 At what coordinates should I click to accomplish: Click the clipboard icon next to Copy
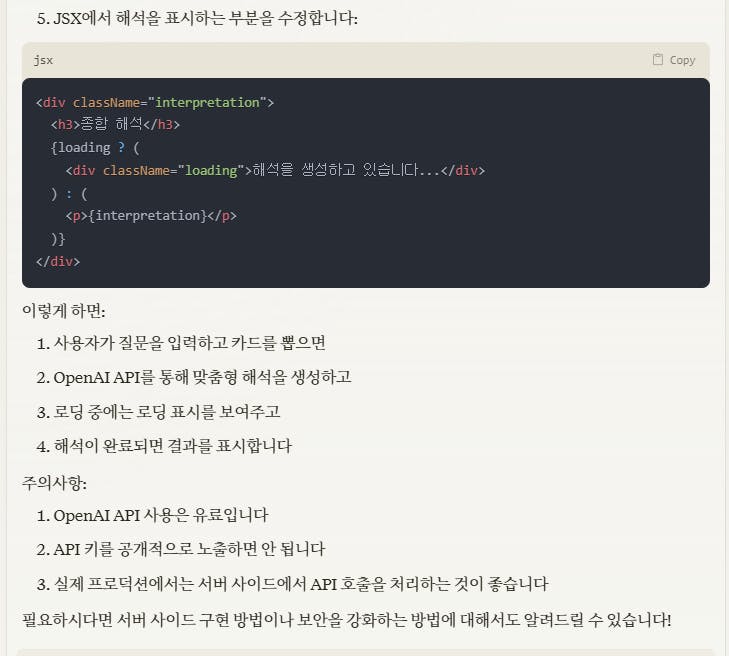tap(657, 60)
